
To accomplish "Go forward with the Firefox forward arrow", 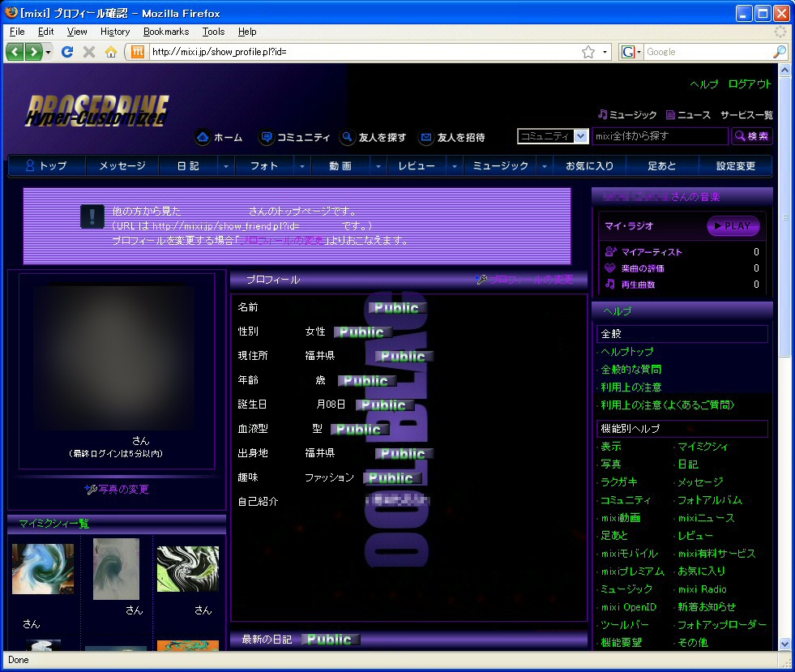I will click(33, 52).
